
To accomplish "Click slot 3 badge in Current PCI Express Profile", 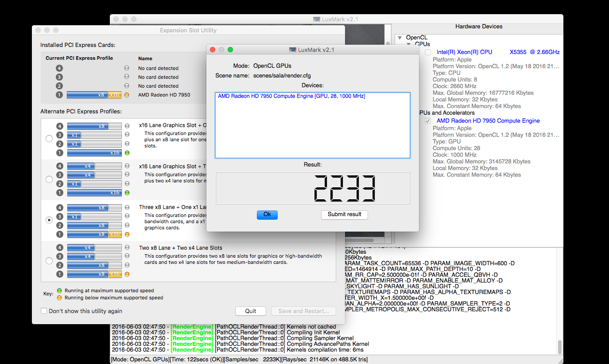I will point(59,77).
